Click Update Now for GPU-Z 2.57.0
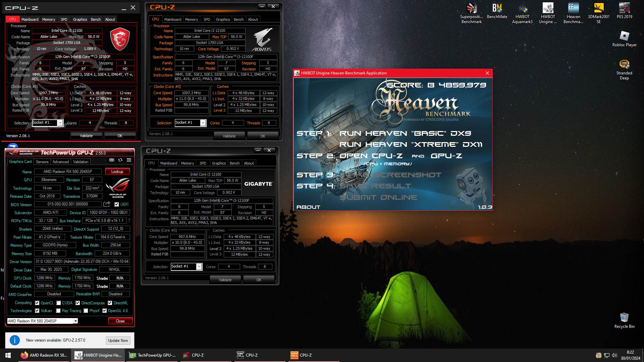The width and height of the screenshot is (644, 362). point(118,341)
